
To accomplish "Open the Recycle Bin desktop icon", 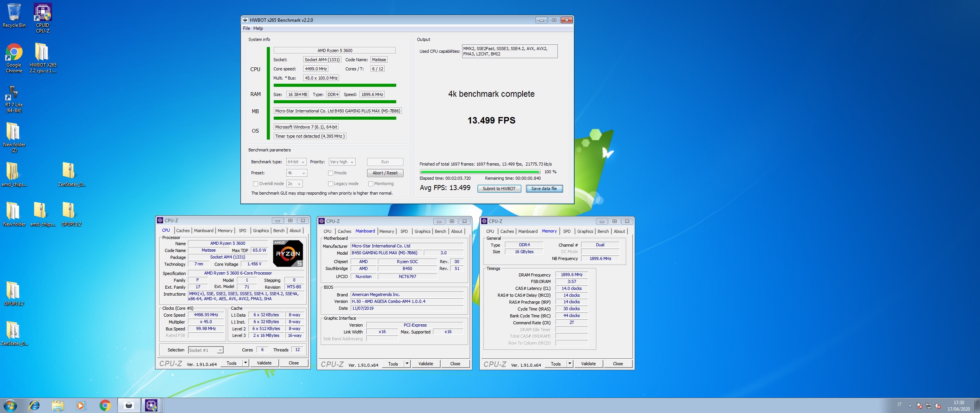I will (14, 15).
